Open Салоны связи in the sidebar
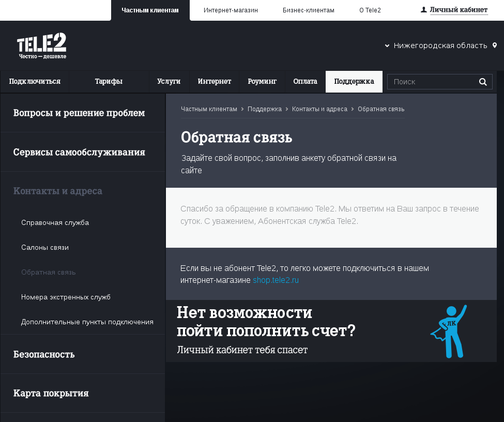This screenshot has height=422, width=504. (45, 247)
